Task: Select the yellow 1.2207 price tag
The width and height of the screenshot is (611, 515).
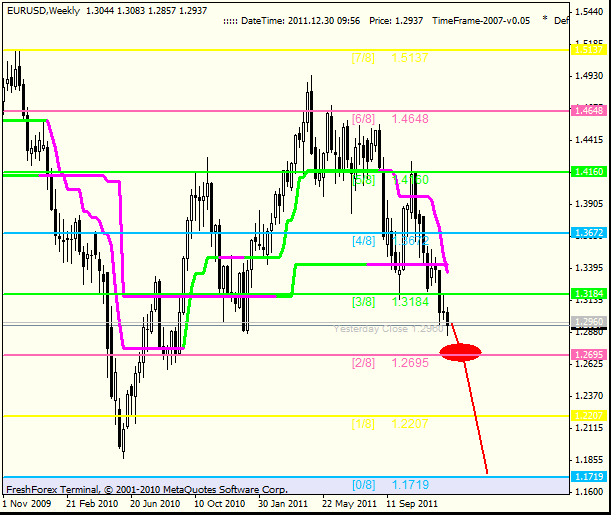Action: click(589, 416)
